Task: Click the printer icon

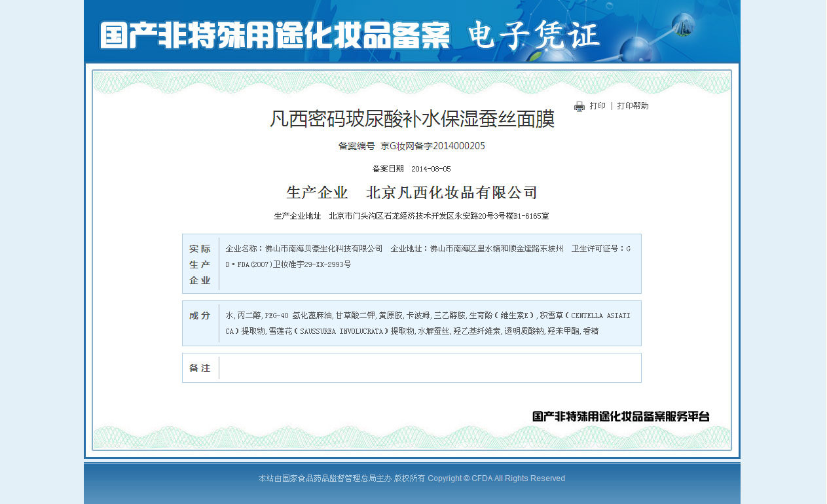Action: (579, 107)
